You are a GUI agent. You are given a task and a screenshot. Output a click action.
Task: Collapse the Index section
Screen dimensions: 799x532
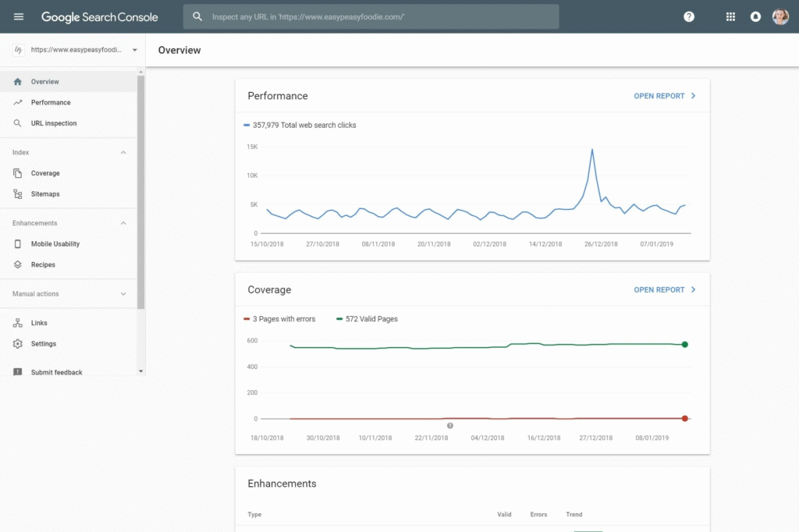click(123, 153)
